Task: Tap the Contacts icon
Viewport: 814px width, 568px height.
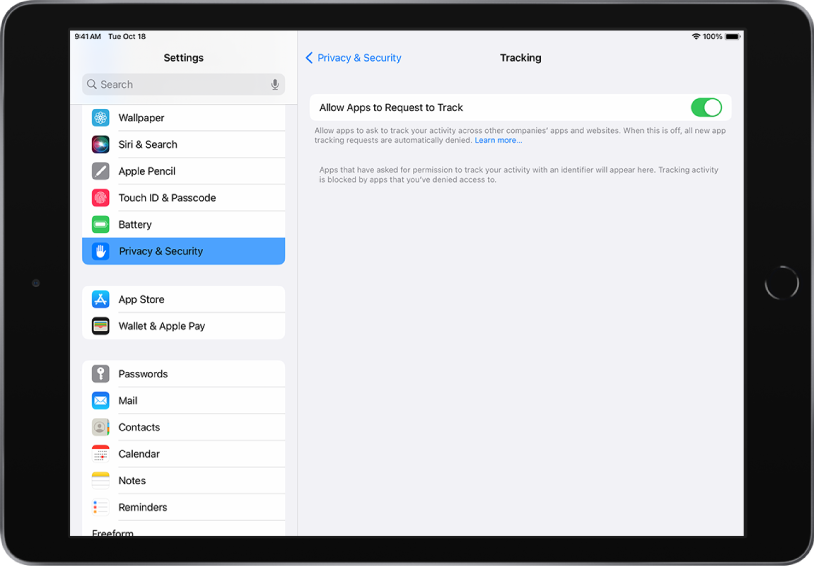Action: click(100, 427)
